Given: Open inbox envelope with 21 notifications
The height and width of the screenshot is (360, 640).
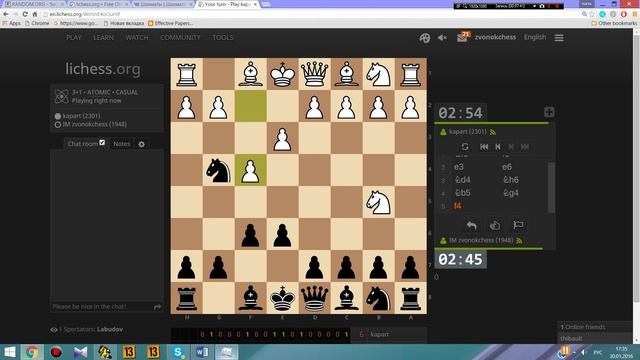Looking at the screenshot, I should coord(463,37).
